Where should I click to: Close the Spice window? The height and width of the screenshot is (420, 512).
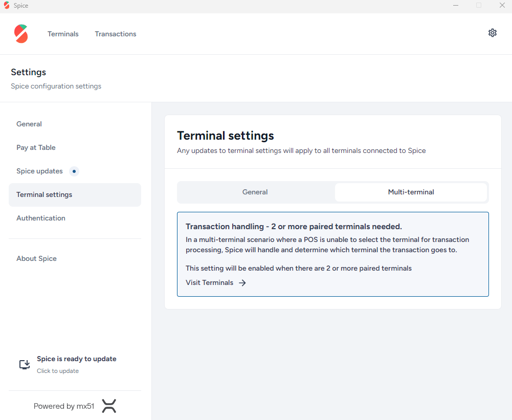[x=502, y=5]
